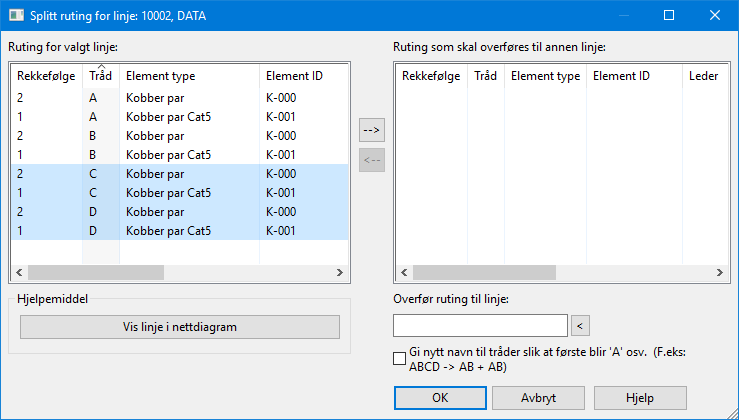Image resolution: width=739 pixels, height=420 pixels.
Task: Select row with thread A and K-001
Action: [180, 117]
